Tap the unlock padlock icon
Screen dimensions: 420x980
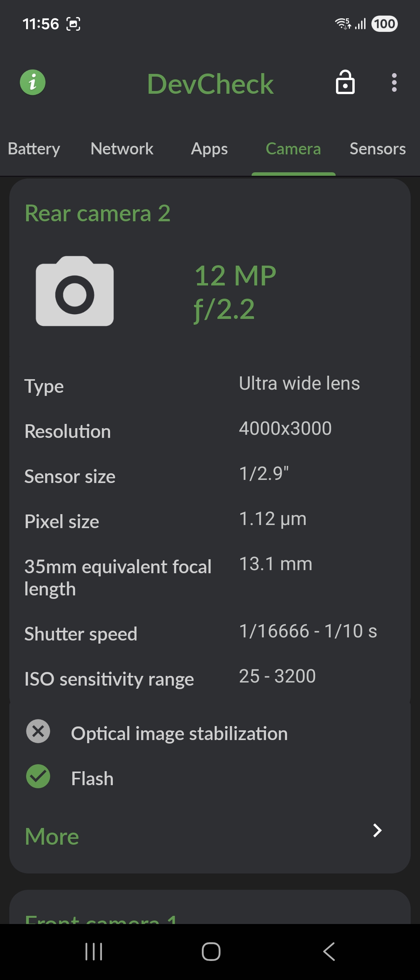click(345, 82)
